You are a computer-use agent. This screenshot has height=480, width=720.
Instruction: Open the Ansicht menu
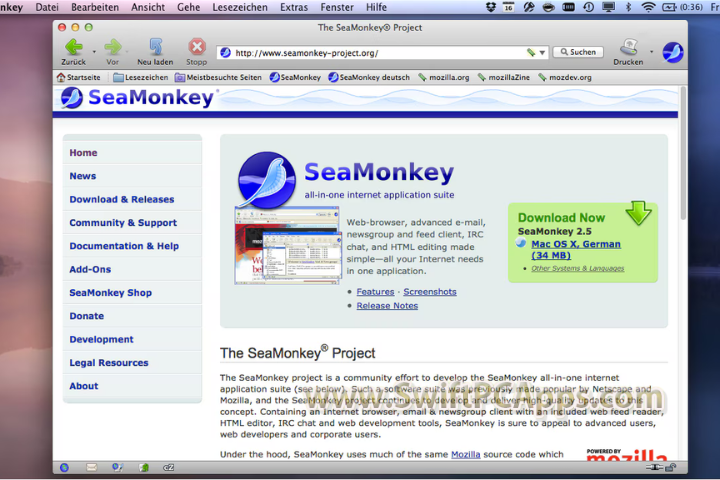148,7
